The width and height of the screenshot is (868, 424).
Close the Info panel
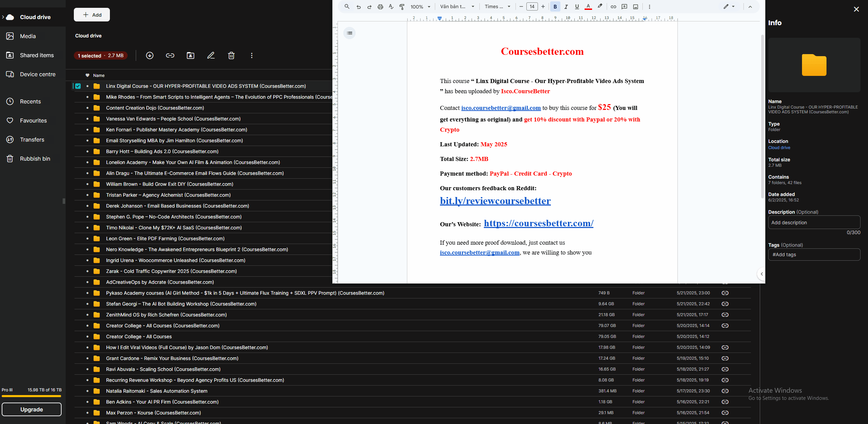856,9
